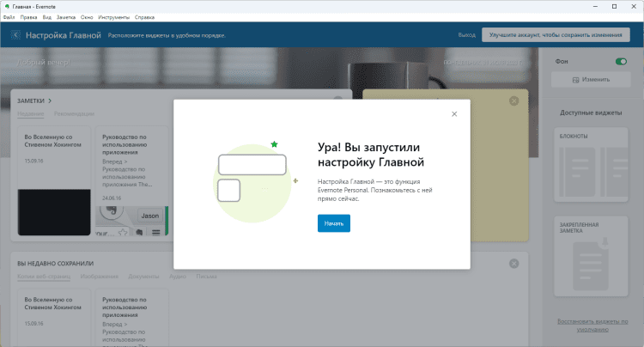Screen dimensions: 644x347
Task: Maximize the Evernote window
Action: [615, 6]
